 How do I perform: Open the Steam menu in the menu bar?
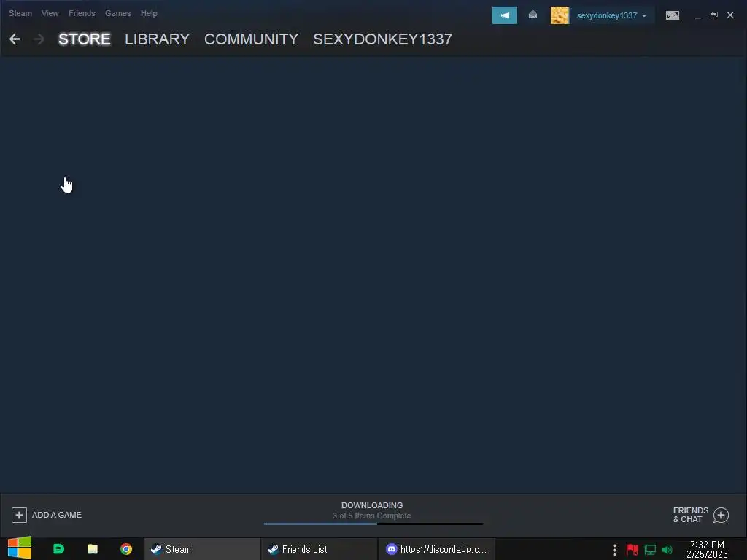[x=20, y=13]
